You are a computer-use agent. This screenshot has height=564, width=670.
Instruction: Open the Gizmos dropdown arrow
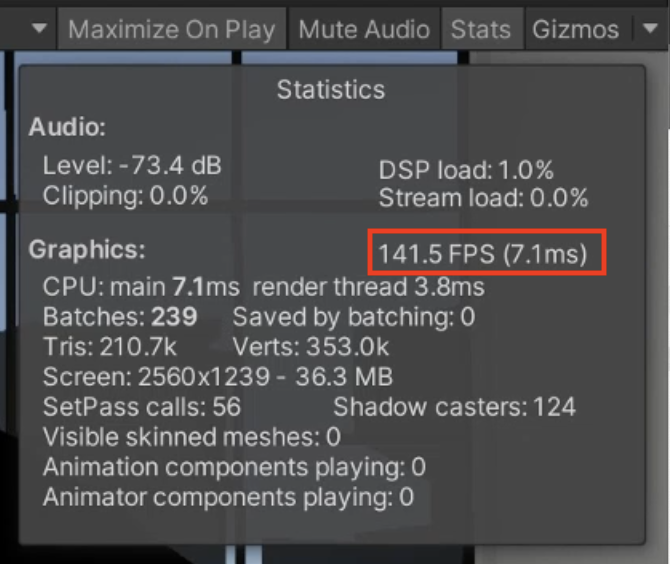tap(645, 29)
